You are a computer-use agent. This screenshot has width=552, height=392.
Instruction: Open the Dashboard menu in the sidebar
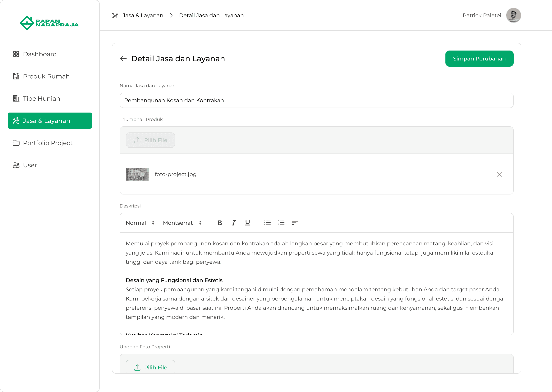point(40,54)
